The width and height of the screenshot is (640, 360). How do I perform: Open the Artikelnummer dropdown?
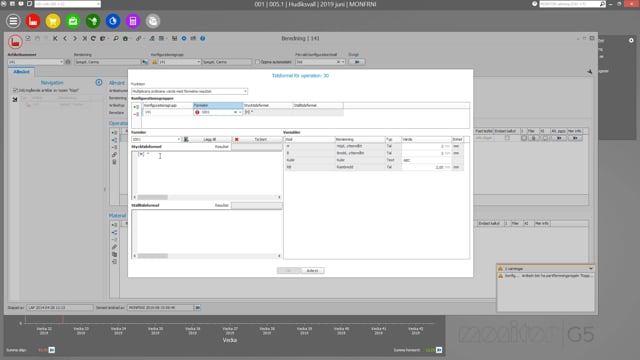61,62
